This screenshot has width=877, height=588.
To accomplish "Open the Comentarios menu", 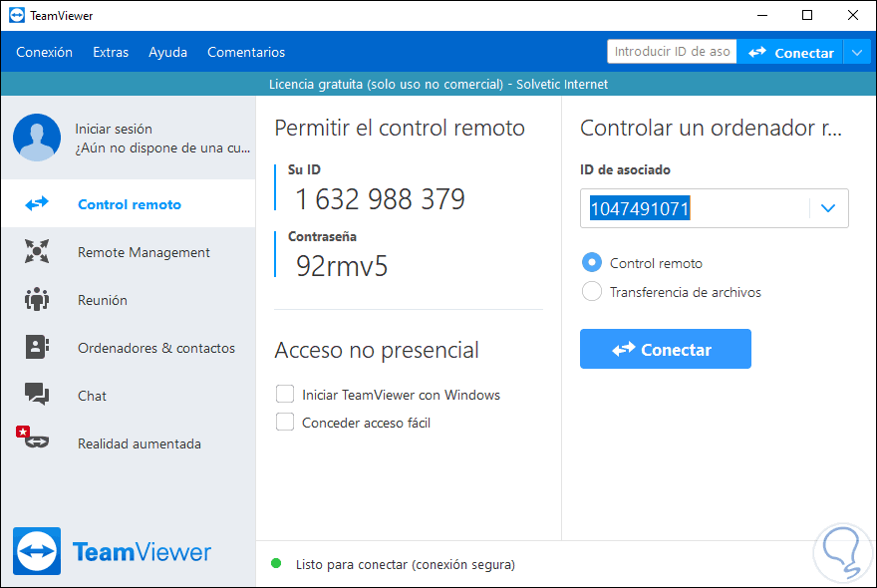I will (246, 52).
